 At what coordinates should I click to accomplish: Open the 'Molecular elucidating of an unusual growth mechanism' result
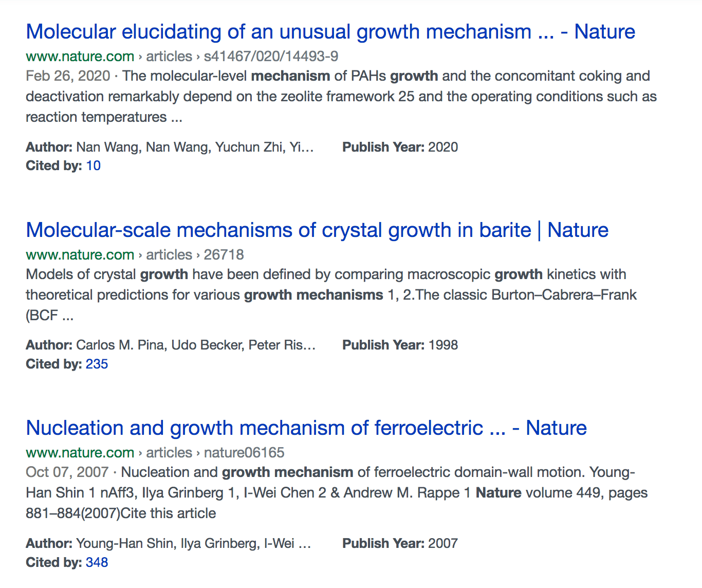tap(330, 32)
